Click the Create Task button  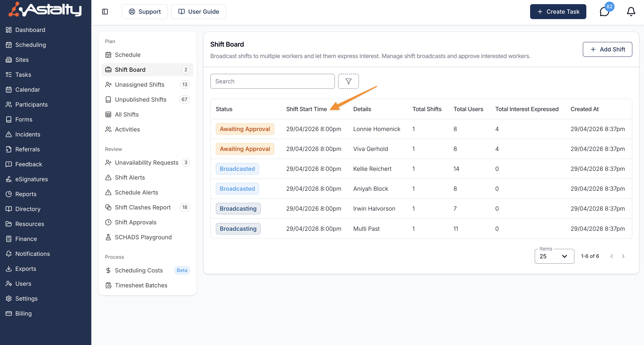558,11
